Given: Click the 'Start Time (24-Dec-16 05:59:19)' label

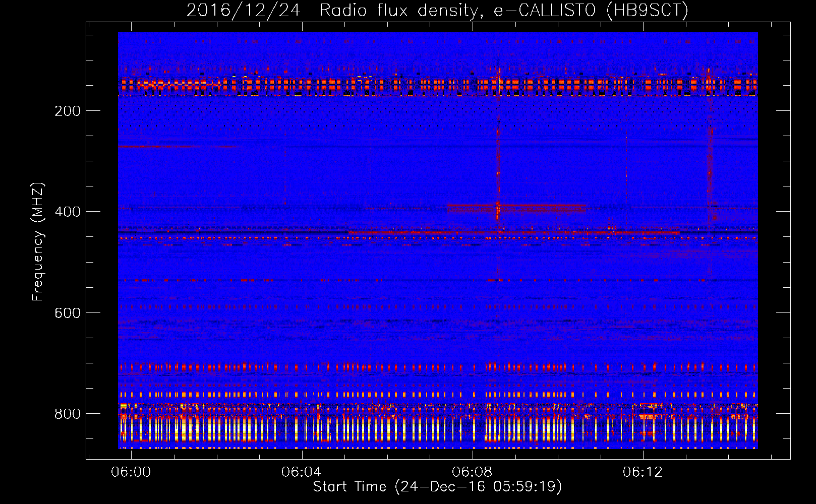Looking at the screenshot, I should point(437,487).
